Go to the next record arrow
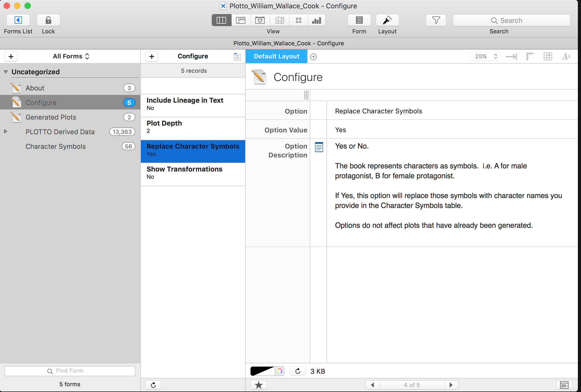This screenshot has width=581, height=392. [451, 385]
